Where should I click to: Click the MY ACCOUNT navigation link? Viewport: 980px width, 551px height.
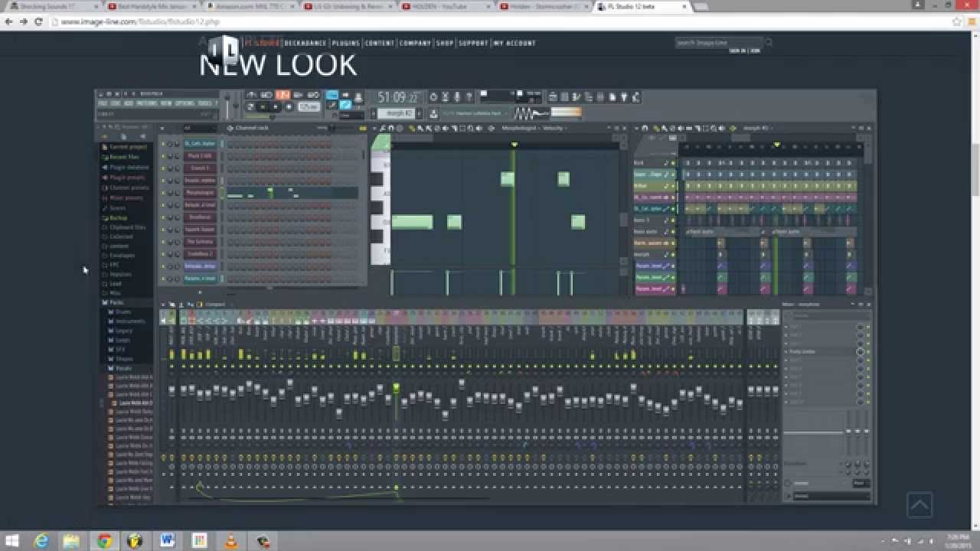coord(514,43)
